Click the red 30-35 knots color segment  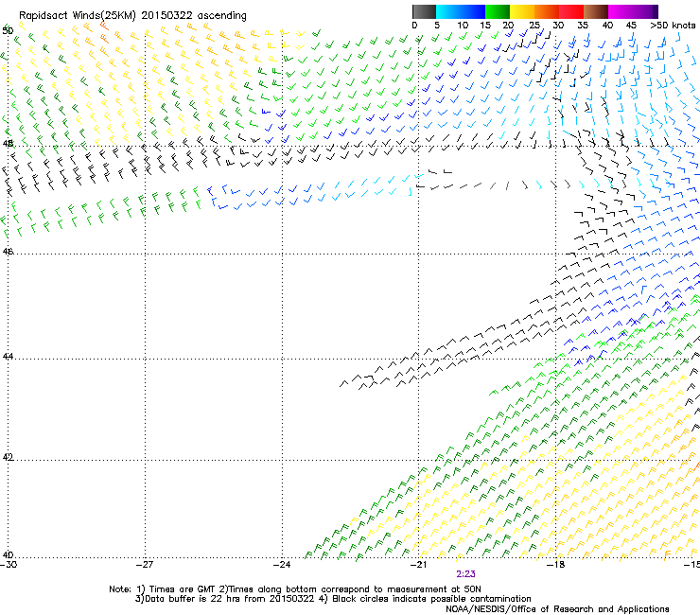pyautogui.click(x=571, y=11)
